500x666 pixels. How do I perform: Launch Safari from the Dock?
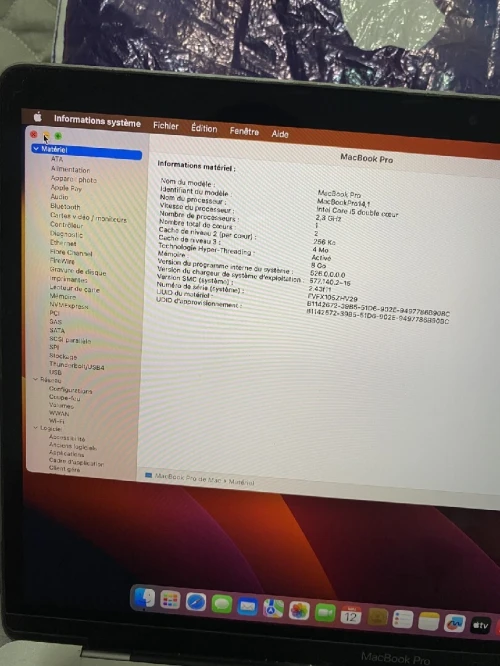click(x=196, y=602)
